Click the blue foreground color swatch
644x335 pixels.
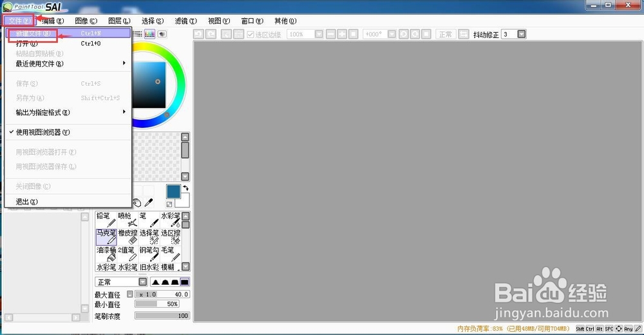point(173,191)
